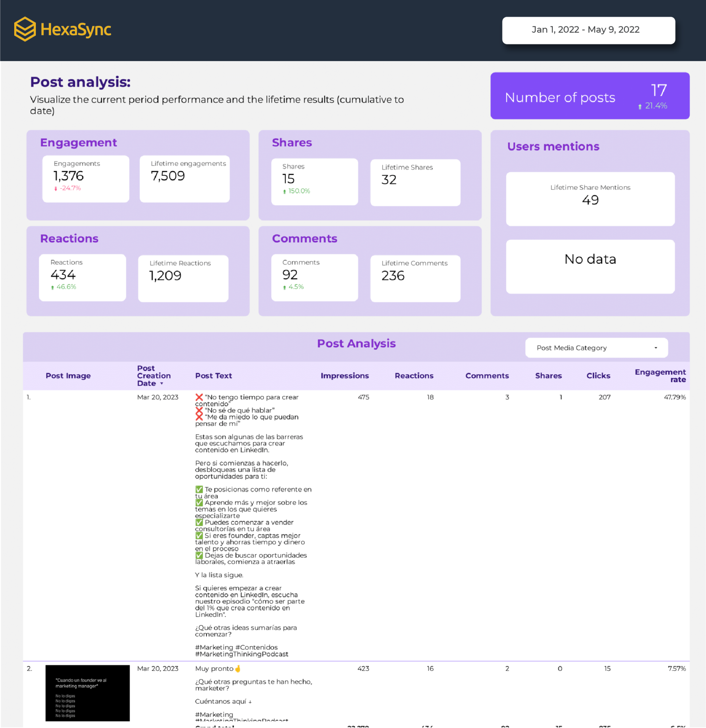Sort the table by the Impressions column
706x728 pixels.
[x=344, y=375]
